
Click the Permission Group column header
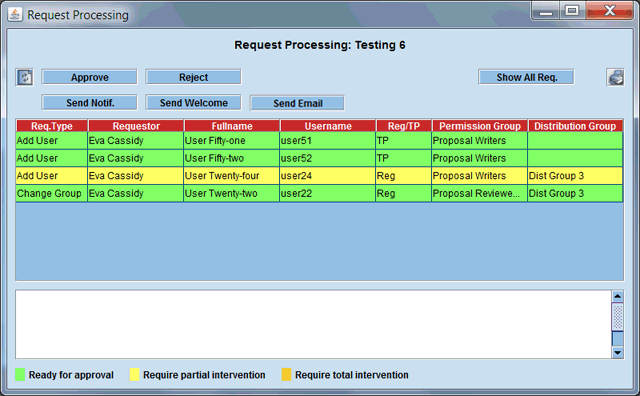coord(480,126)
